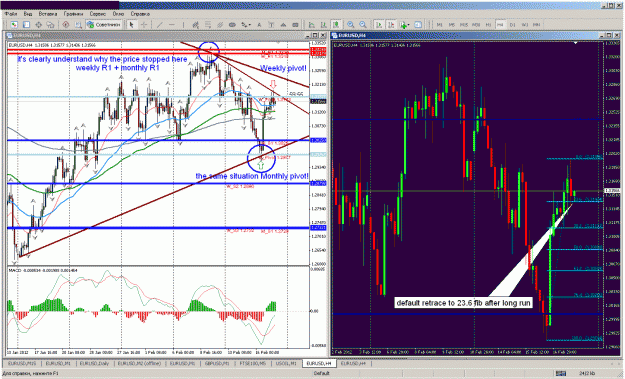625x379 pixels.
Task: Select the D1 timeframe button
Action: 513,25
